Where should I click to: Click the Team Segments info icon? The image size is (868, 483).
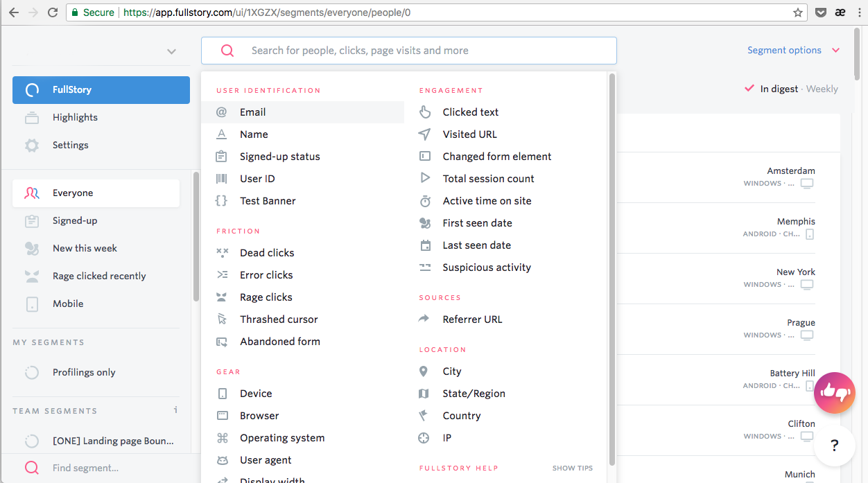point(176,410)
